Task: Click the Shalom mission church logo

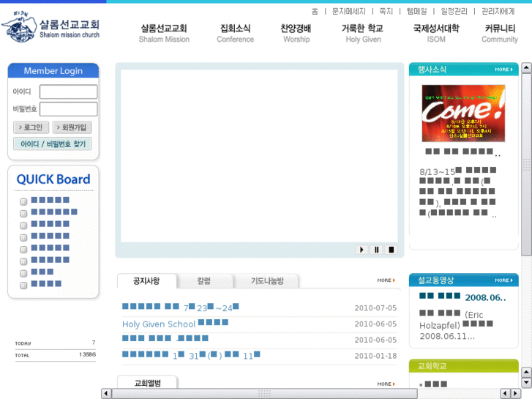Action: point(51,26)
